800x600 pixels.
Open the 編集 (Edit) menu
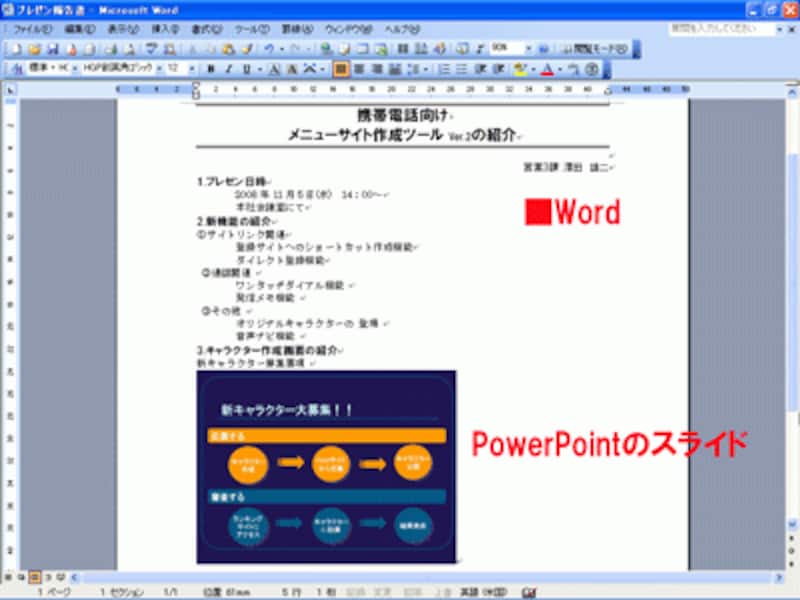[80, 29]
